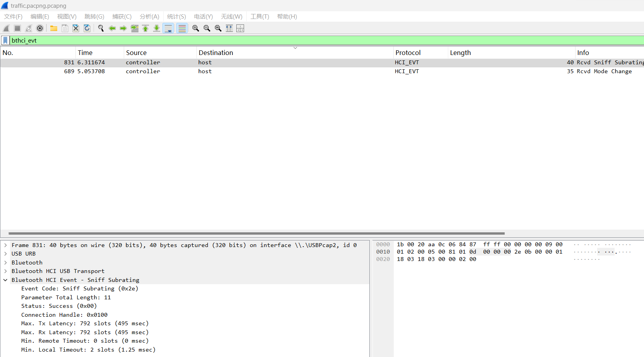Sort packets by Source column

coord(160,53)
